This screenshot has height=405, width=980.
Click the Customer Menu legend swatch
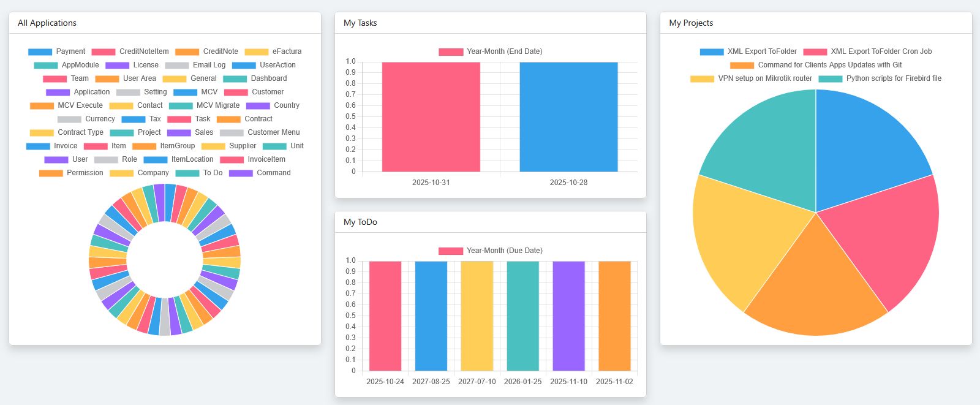[x=232, y=132]
